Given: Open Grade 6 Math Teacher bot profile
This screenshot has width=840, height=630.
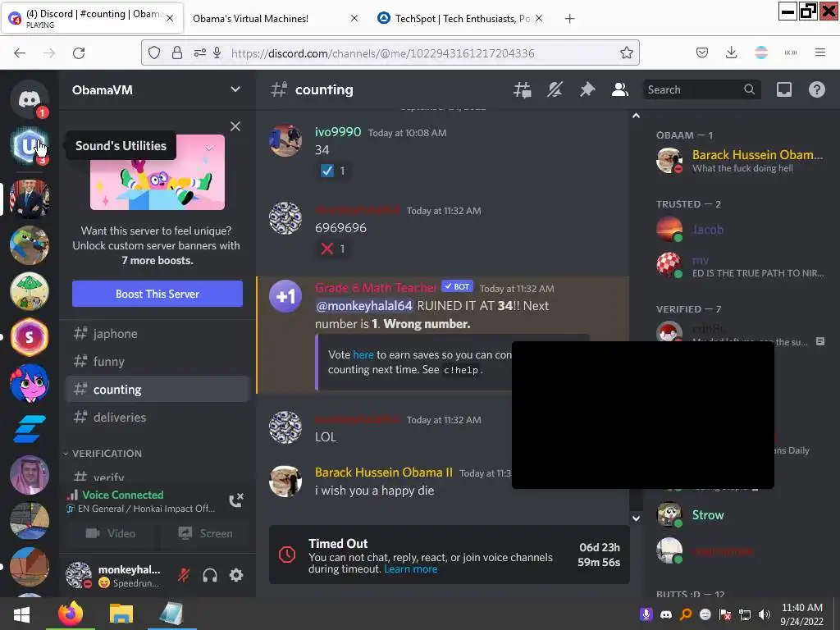Looking at the screenshot, I should pyautogui.click(x=376, y=288).
